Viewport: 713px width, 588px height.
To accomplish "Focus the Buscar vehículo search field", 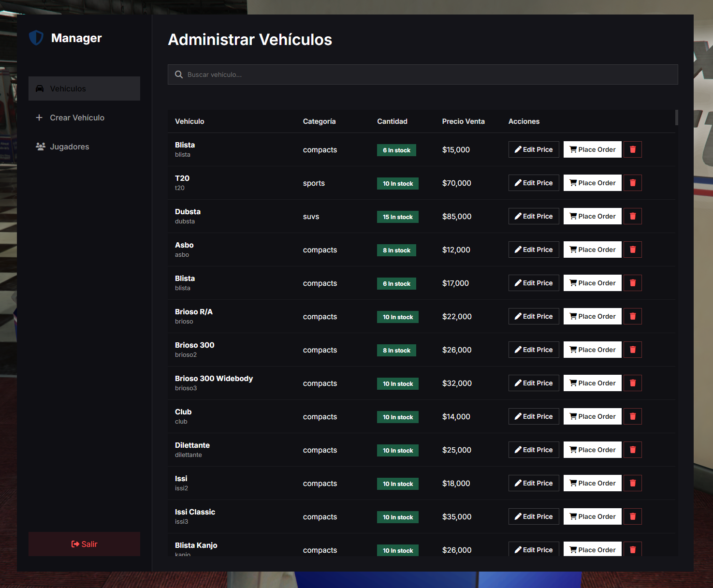I will pos(422,74).
